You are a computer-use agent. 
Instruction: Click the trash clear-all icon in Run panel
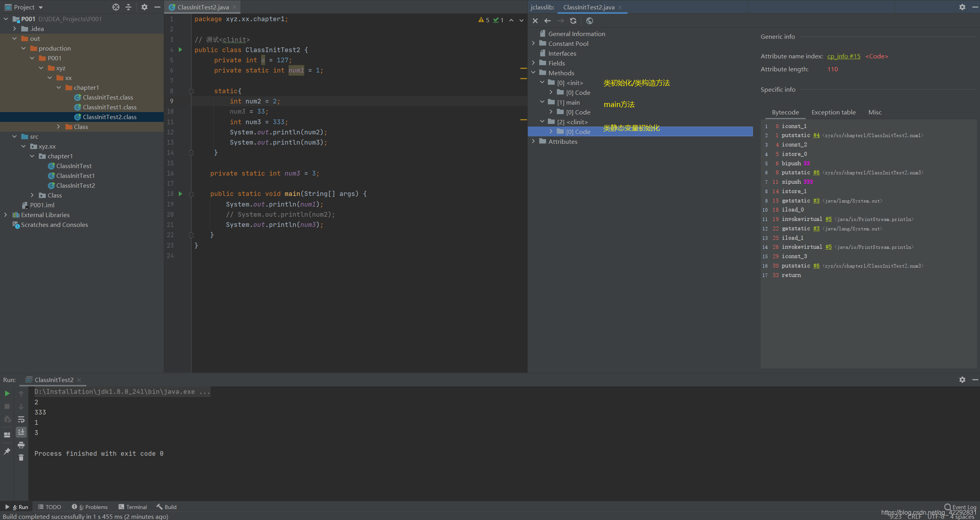(x=21, y=458)
